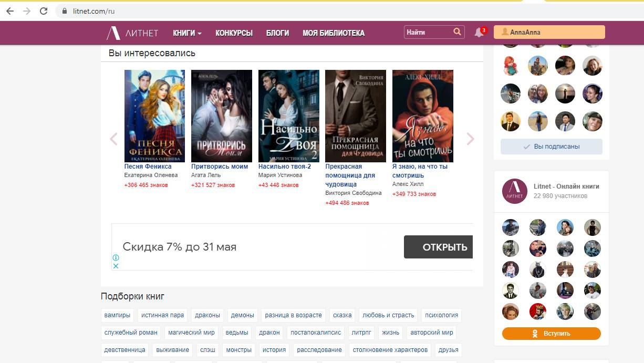
Task: Open 'Песня Феникса' book cover
Action: coord(154,116)
